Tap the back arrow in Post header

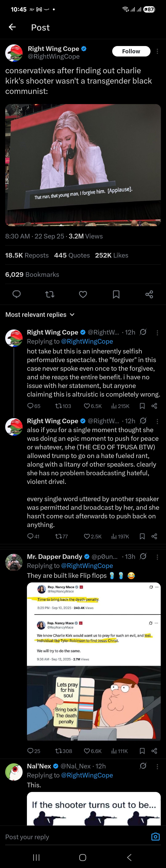[x=12, y=27]
